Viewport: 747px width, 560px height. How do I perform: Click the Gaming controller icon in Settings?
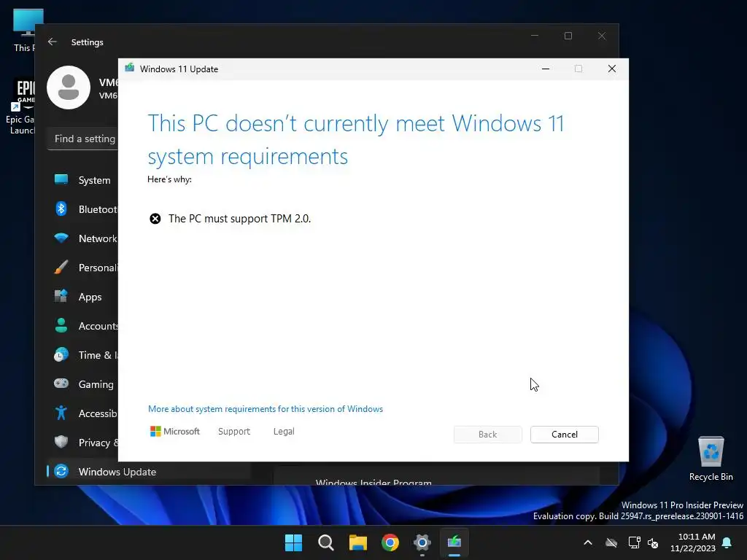[x=61, y=384]
